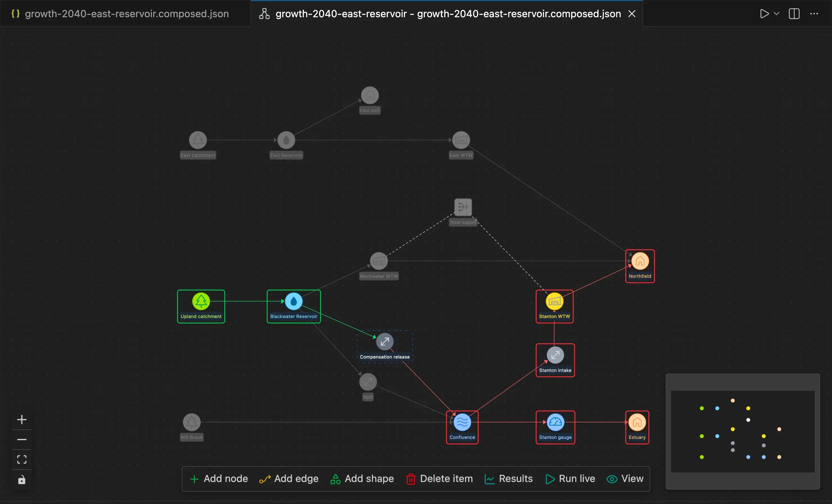Screen dimensions: 832x504
Task: Start Run live mode
Action: point(570,479)
